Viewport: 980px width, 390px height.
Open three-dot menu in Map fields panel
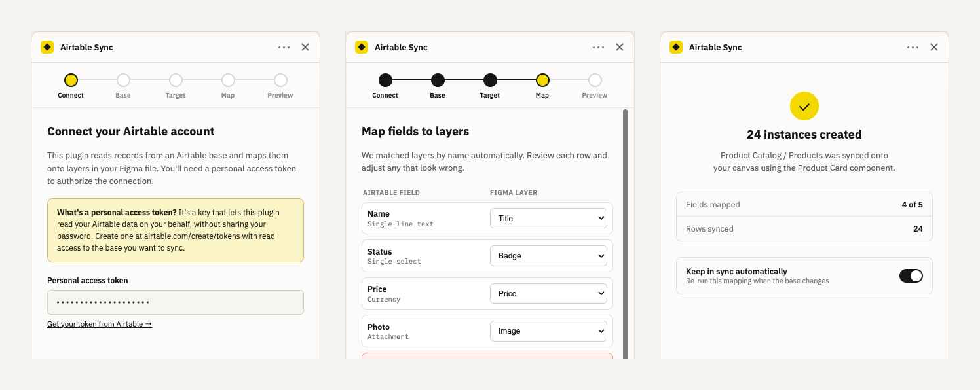coord(598,47)
